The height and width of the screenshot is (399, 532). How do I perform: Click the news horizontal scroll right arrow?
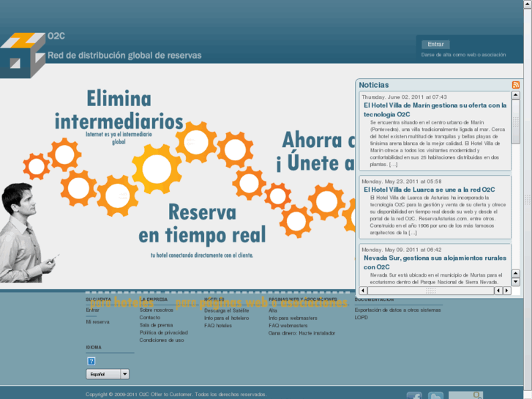pyautogui.click(x=507, y=291)
